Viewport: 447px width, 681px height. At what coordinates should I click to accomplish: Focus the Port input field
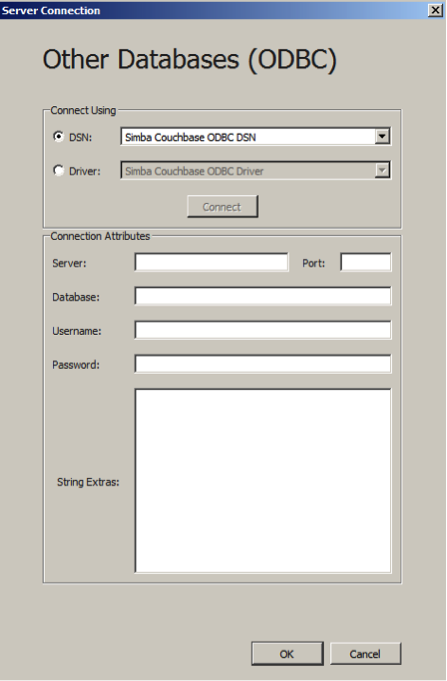[366, 262]
